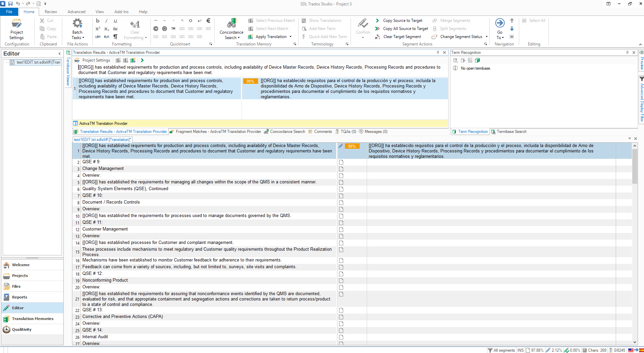Toggle underline formatting button
The height and width of the screenshot is (353, 644).
115,21
